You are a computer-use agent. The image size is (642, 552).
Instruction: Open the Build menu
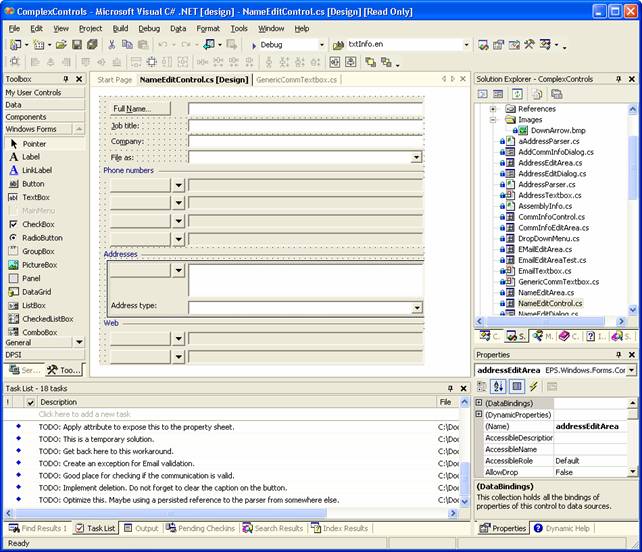(120, 29)
